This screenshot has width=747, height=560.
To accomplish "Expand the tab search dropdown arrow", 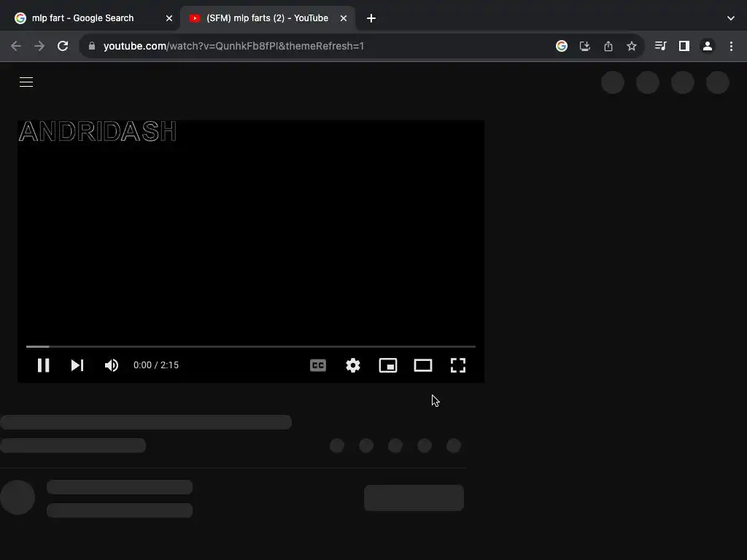I will pos(731,18).
